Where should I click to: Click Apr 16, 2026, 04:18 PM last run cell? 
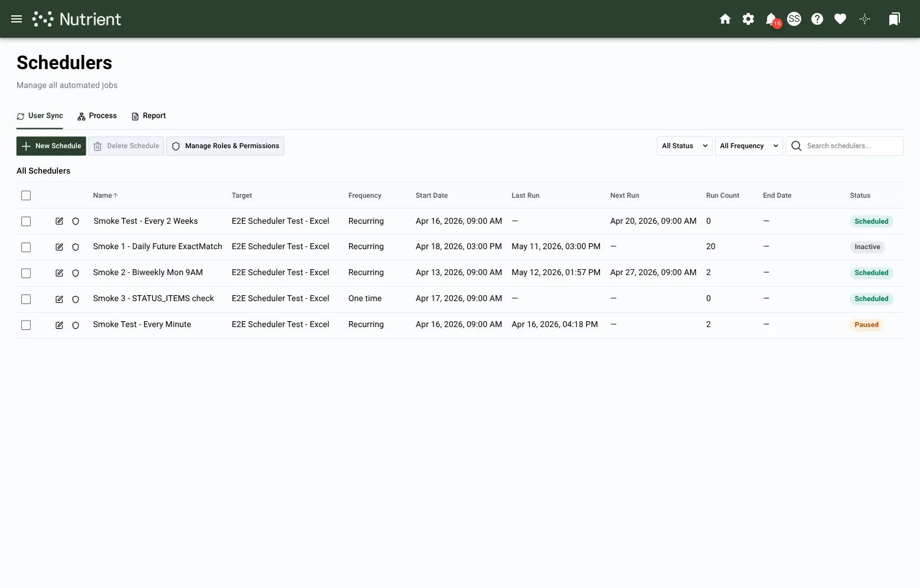click(555, 324)
